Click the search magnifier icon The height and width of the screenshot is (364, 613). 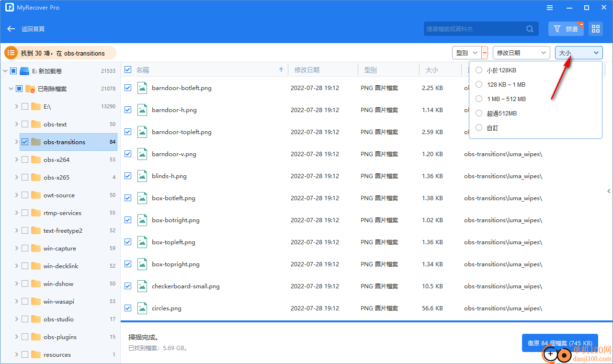point(530,29)
